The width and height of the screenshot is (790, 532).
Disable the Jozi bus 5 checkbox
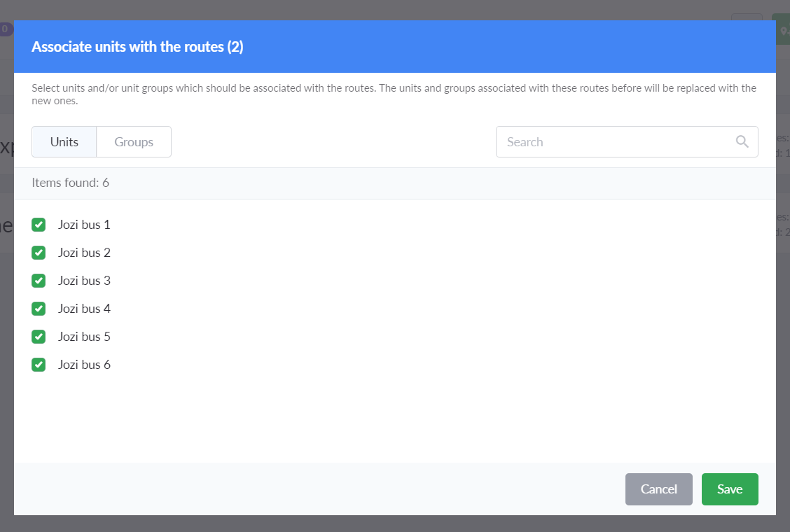[39, 337]
